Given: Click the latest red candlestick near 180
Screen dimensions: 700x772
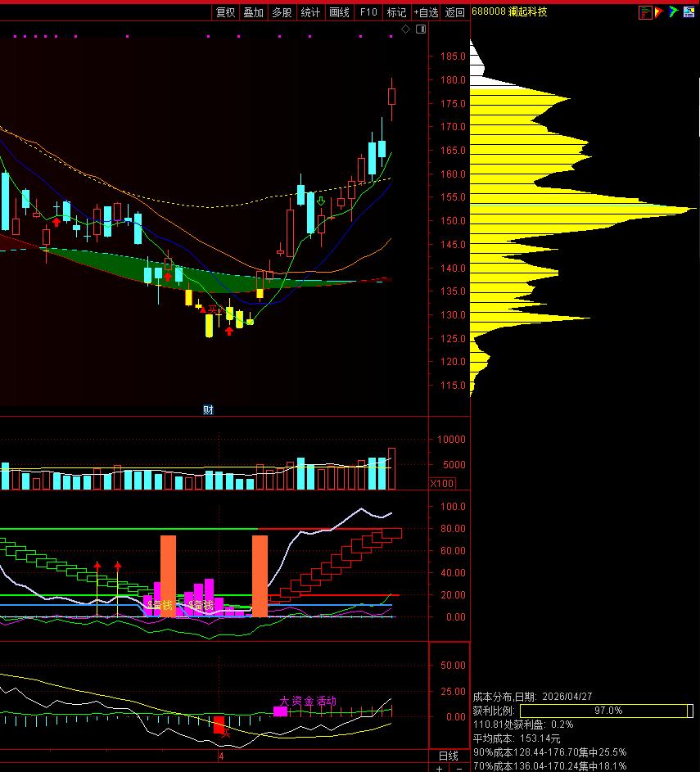Looking at the screenshot, I should pyautogui.click(x=392, y=97).
